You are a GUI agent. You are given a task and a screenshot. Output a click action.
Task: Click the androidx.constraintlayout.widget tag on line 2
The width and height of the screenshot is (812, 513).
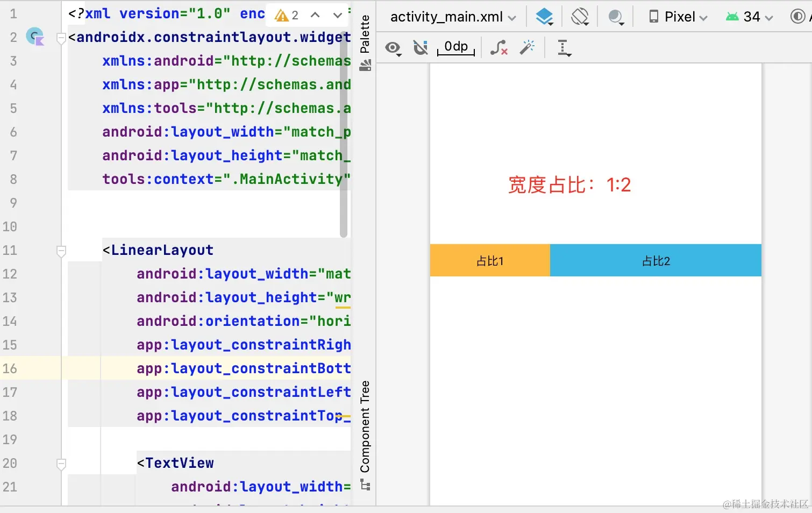coord(210,37)
